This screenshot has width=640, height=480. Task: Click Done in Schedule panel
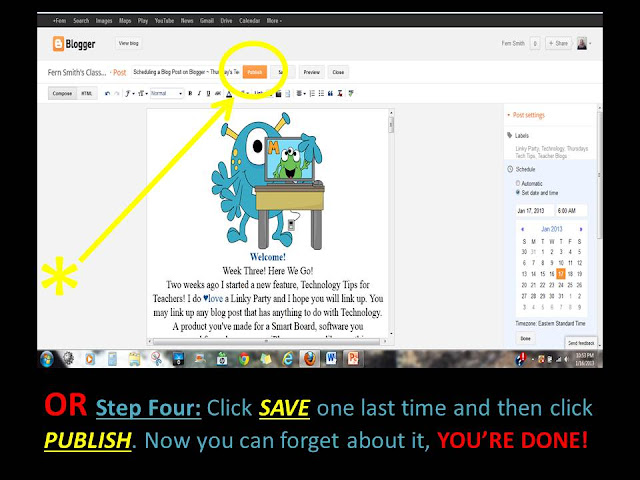click(x=526, y=338)
